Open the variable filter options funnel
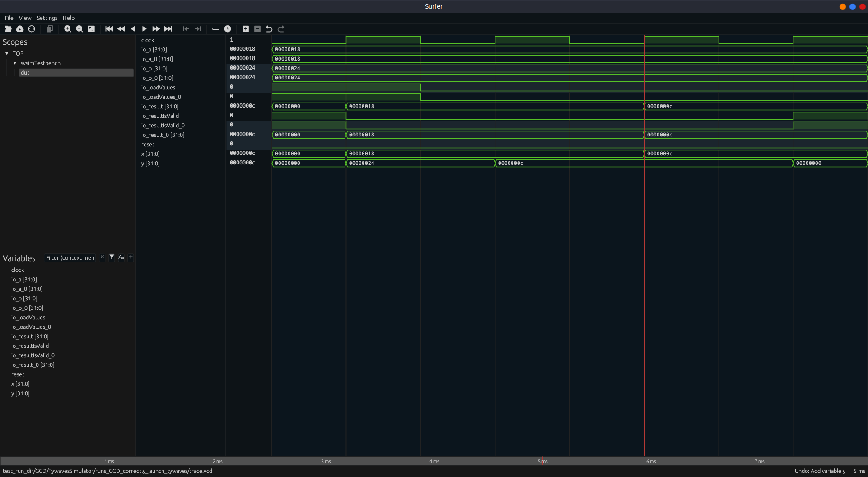Viewport: 868px width, 477px height. tap(112, 257)
